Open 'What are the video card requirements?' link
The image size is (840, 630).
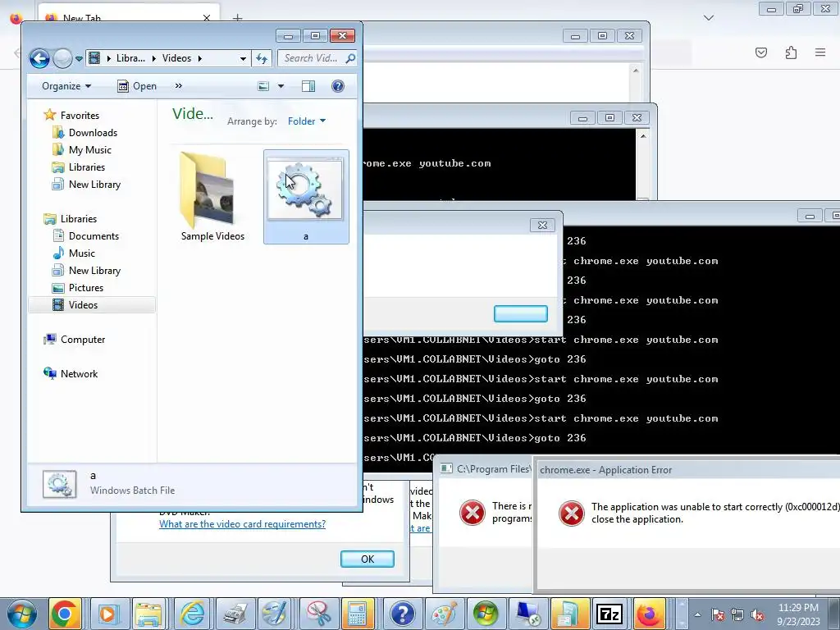point(242,524)
